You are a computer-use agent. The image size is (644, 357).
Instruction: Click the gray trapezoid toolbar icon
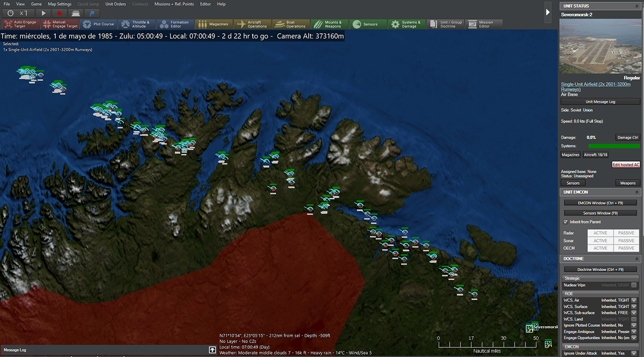76,13
